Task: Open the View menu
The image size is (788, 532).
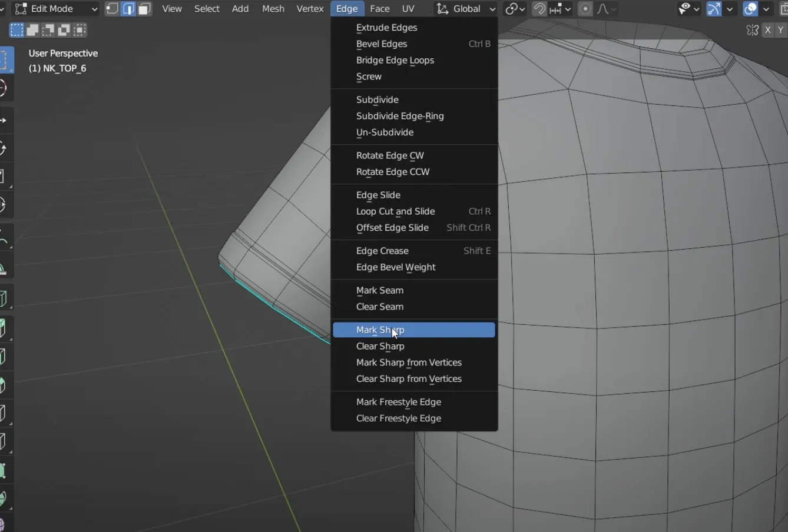Action: [x=172, y=9]
